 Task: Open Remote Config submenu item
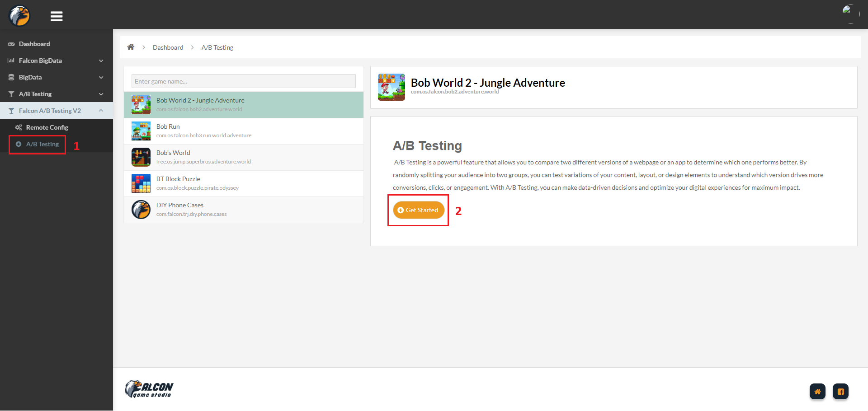57,127
